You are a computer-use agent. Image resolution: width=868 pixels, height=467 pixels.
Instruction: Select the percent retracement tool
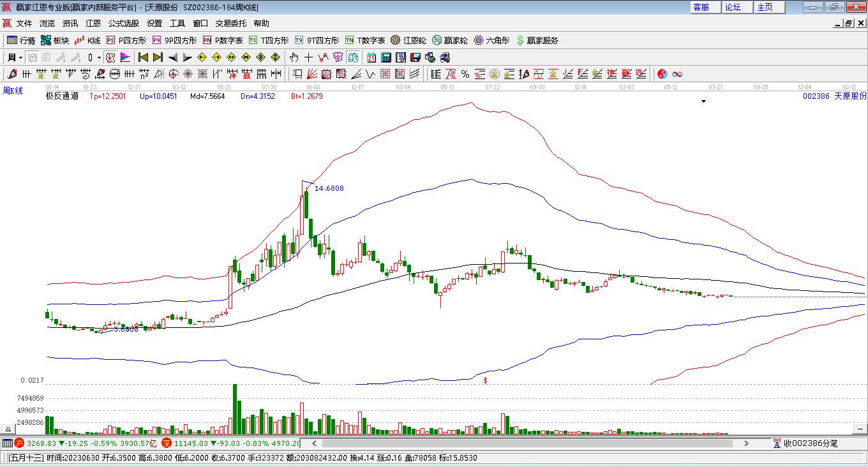pos(465,74)
